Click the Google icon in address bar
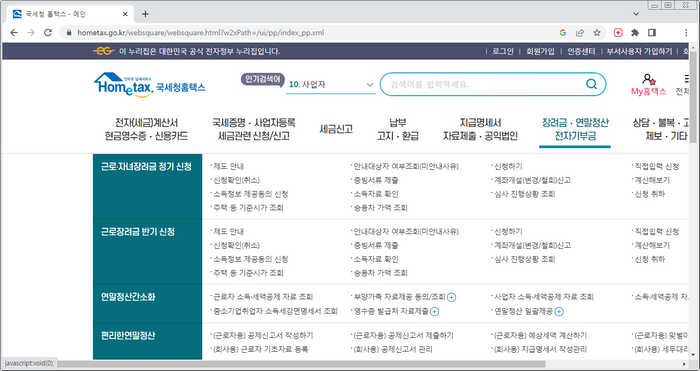The height and width of the screenshot is (371, 700). pos(562,33)
